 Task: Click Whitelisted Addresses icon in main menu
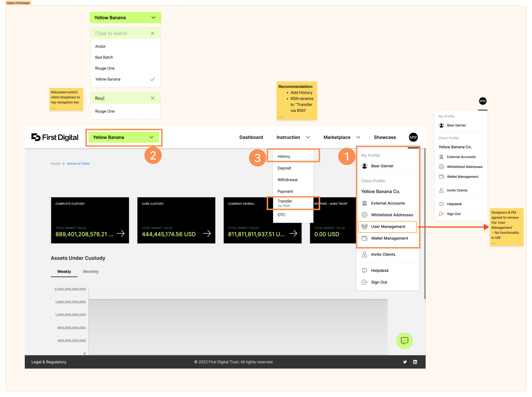pos(364,215)
